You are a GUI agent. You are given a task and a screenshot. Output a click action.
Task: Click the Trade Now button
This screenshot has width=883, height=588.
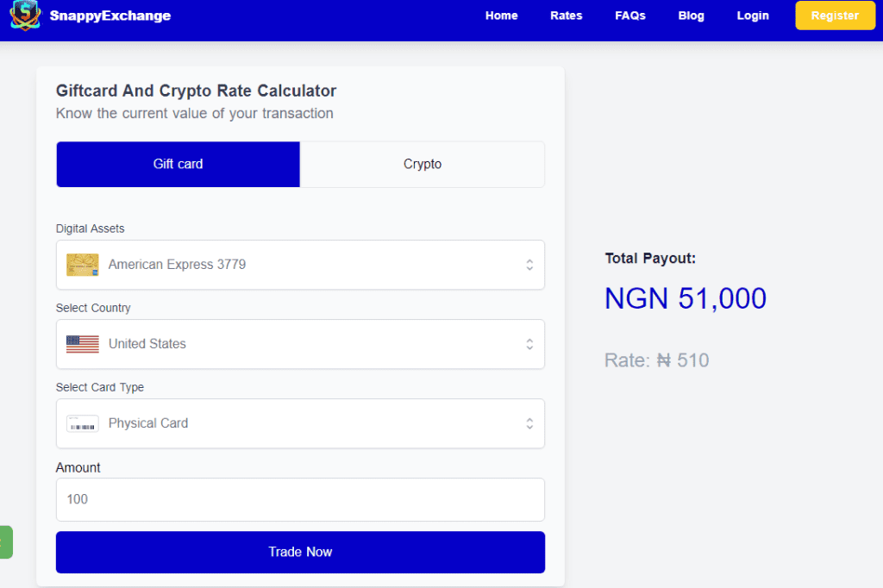[x=300, y=552]
